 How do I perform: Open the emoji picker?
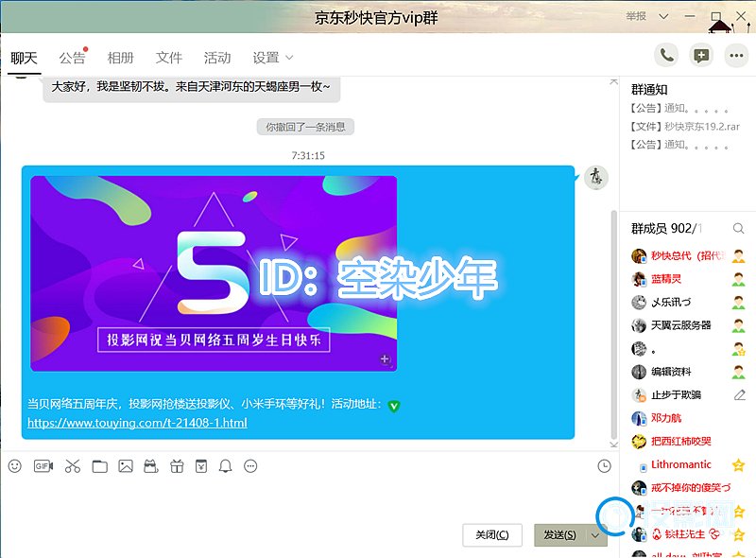click(15, 466)
